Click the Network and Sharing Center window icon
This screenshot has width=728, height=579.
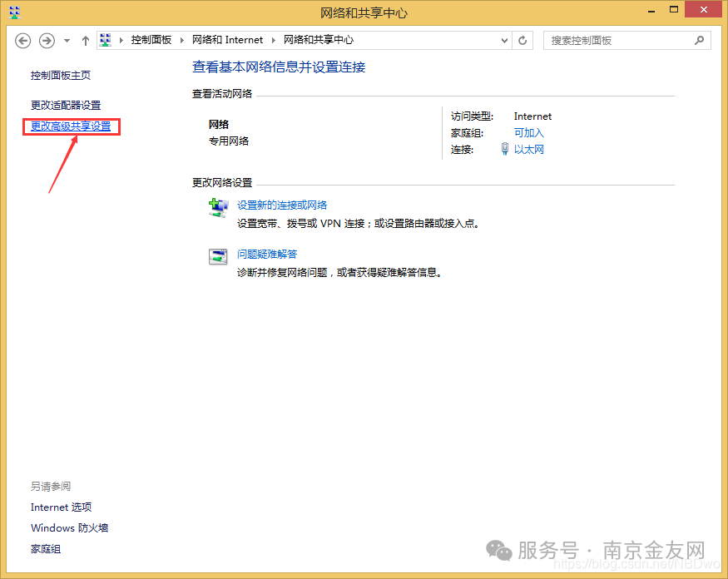[x=14, y=12]
